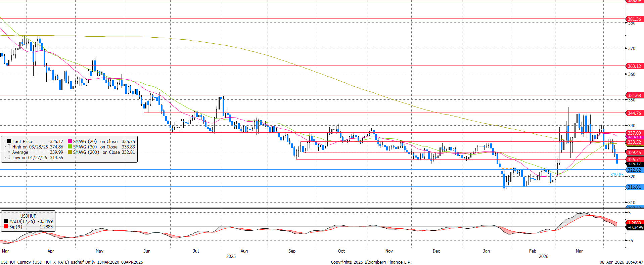
Task: Click the panel divider above the MACD study
Action: 312,209
